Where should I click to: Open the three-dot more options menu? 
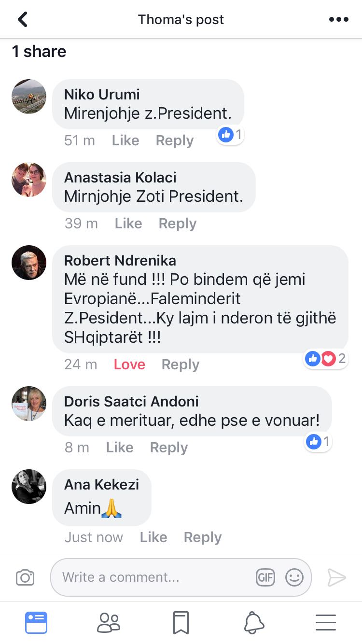[x=338, y=19]
